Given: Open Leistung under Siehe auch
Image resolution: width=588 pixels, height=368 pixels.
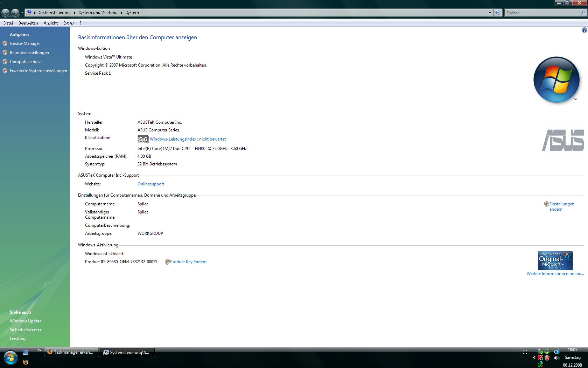Looking at the screenshot, I should 17,339.
